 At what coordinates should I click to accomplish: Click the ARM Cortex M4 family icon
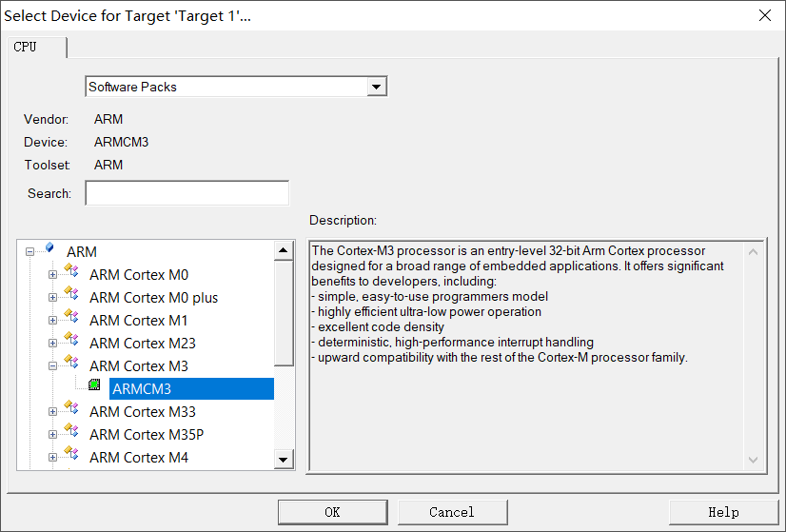click(x=71, y=453)
